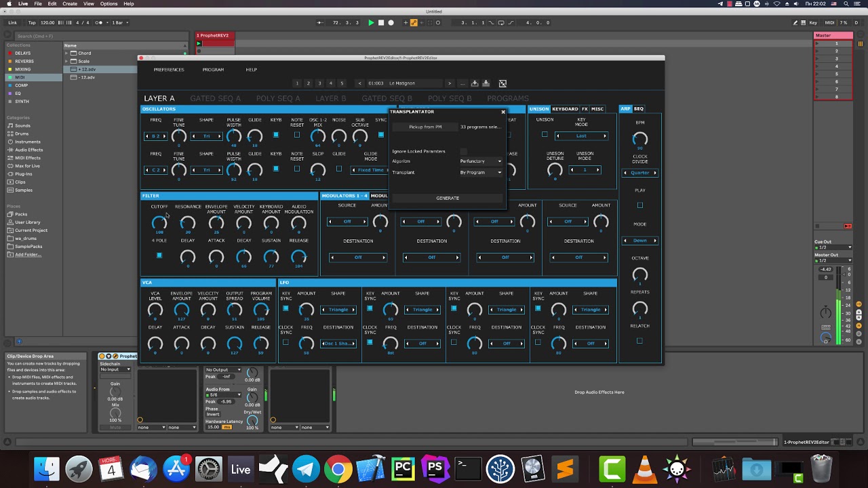
Task: Switch to the Seq tab beside Arp
Action: 639,109
